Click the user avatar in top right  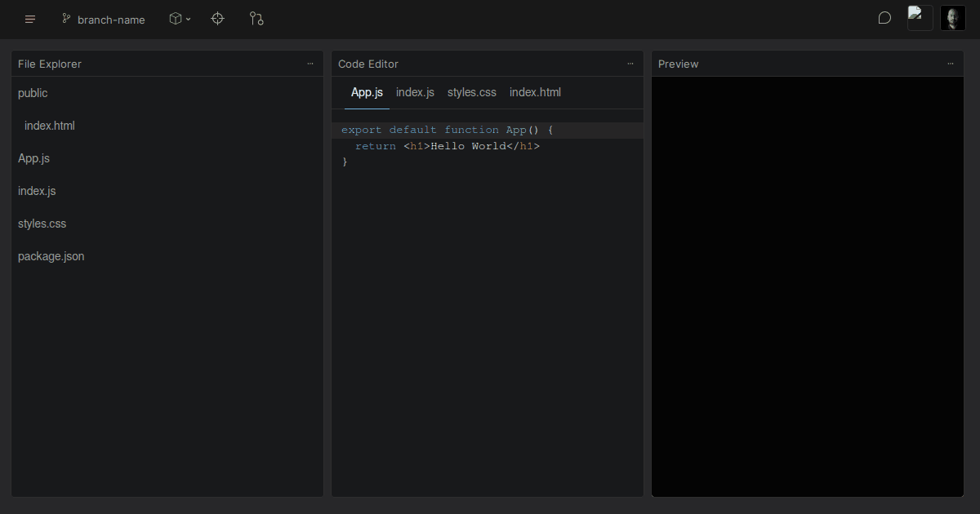coord(953,18)
